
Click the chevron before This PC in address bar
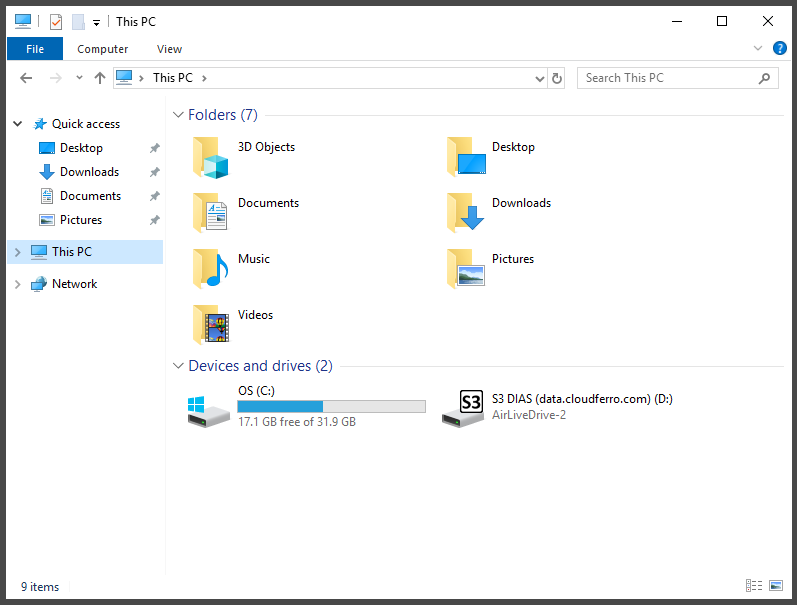click(141, 78)
